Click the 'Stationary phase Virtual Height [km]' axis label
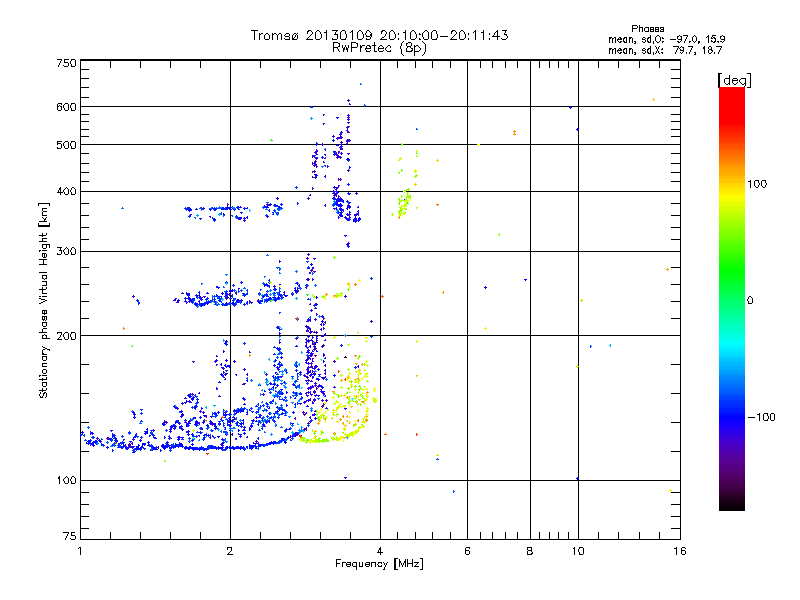The width and height of the screenshot is (800, 600). click(44, 301)
